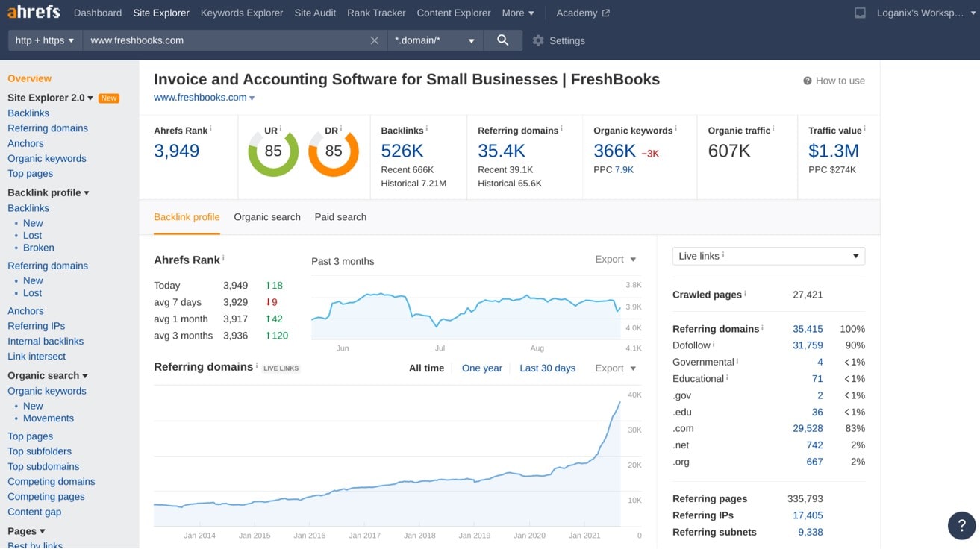Go to Dashboard in top navigation
Screen dimensions: 980x552
pos(98,13)
